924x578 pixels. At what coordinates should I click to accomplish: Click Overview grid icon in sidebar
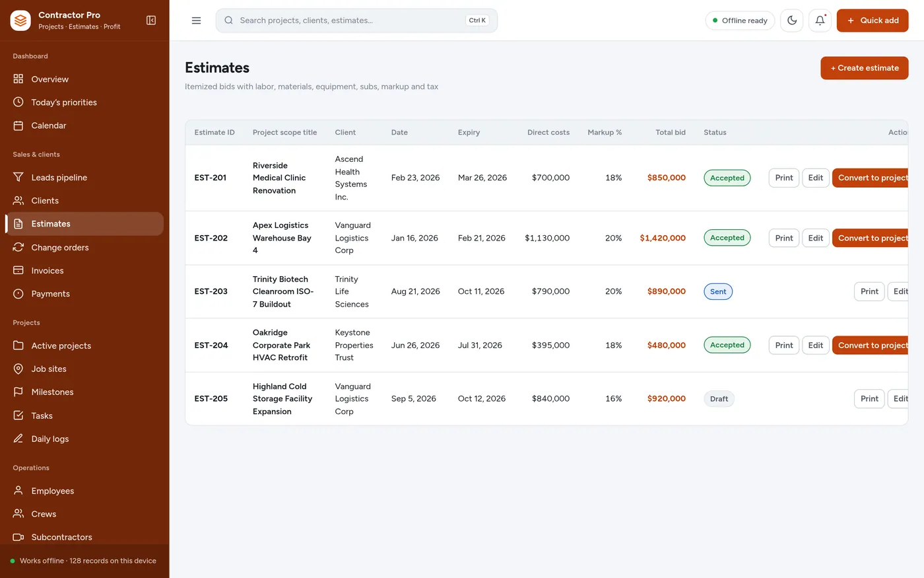pyautogui.click(x=18, y=79)
